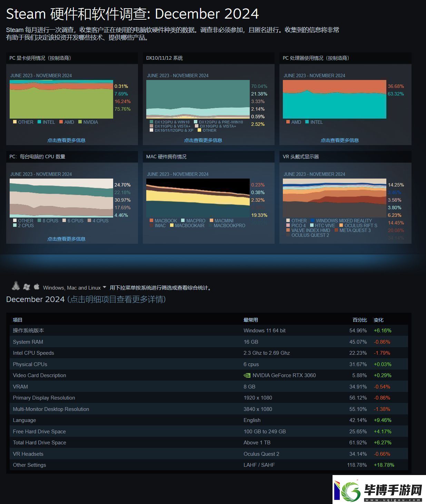Expand the Primary Display Resolution row

click(209, 398)
